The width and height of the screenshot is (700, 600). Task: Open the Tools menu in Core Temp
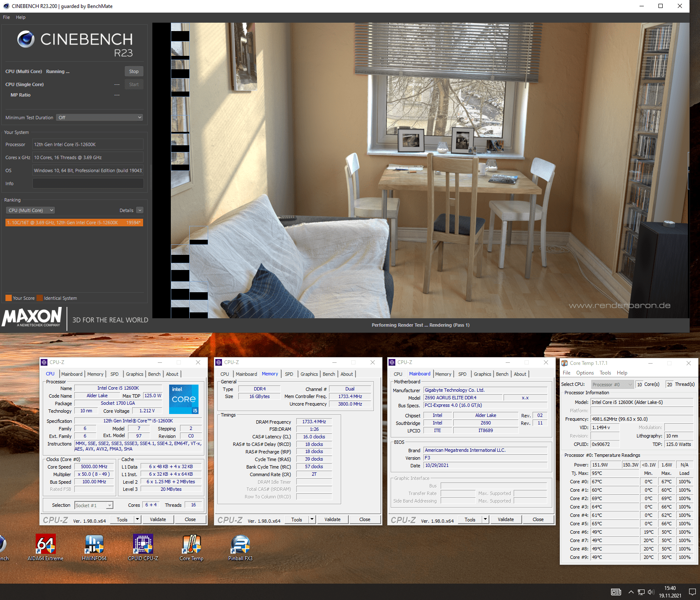tap(605, 373)
